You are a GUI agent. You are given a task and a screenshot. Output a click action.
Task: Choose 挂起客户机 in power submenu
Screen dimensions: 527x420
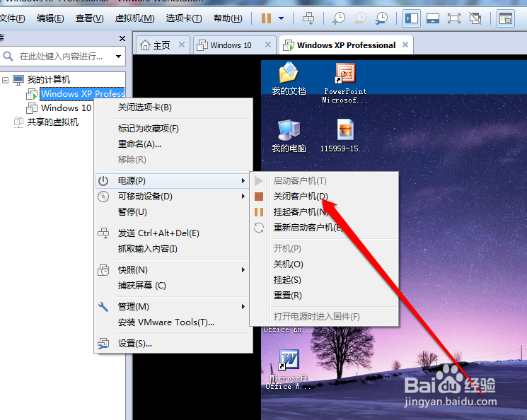click(x=324, y=212)
